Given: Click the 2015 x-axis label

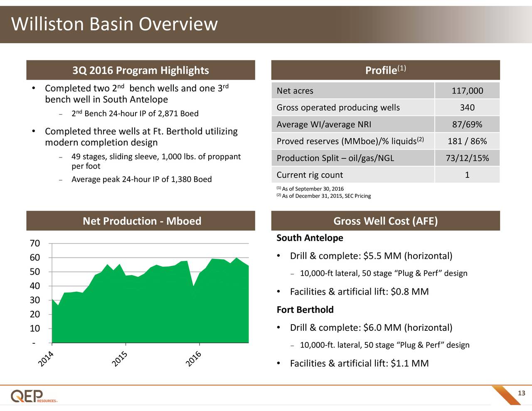Looking at the screenshot, I should (120, 359).
